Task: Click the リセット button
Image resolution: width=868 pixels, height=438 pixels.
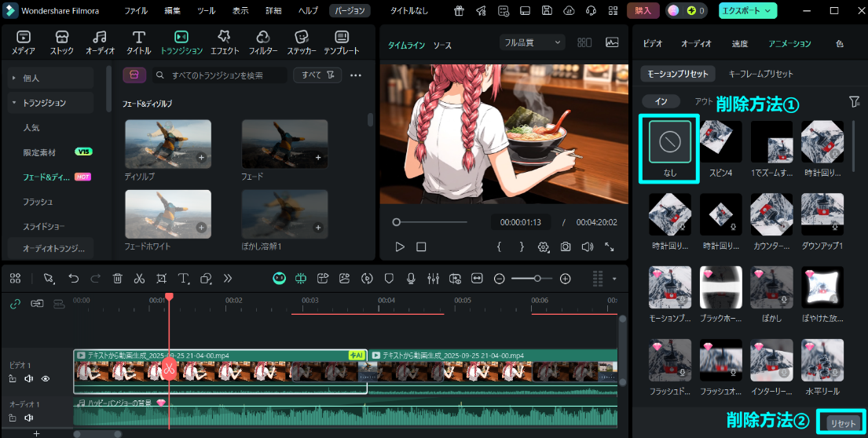Action: [843, 422]
